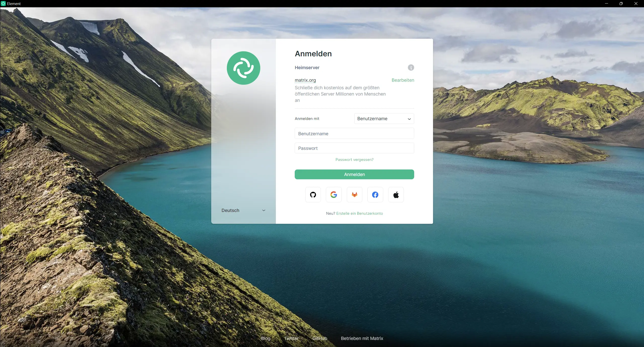The width and height of the screenshot is (644, 347).
Task: Expand the Deutsch language selector
Action: [x=243, y=210]
